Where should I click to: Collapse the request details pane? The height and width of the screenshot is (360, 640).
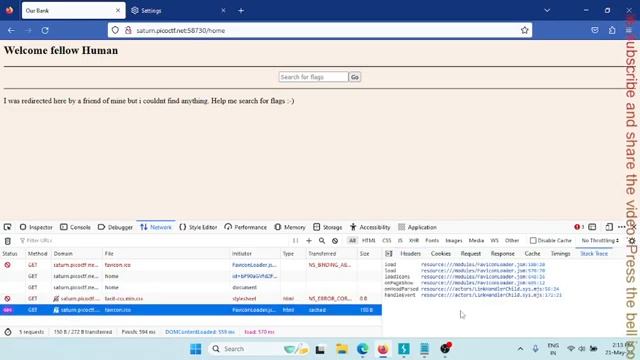click(389, 253)
